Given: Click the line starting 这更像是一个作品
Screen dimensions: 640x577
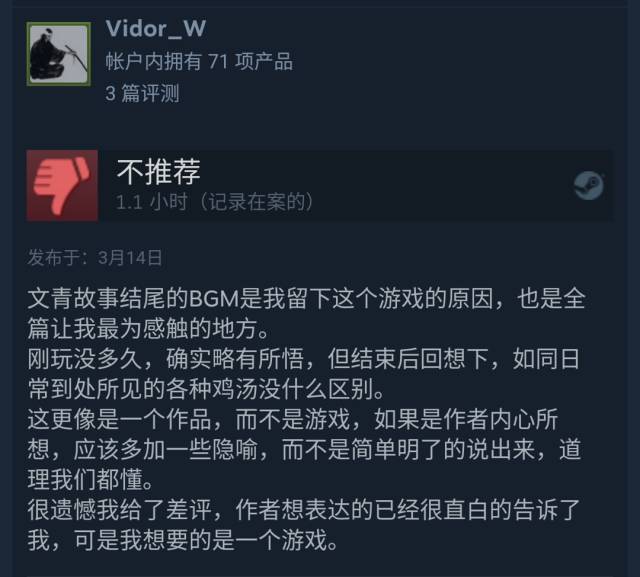Looking at the screenshot, I should [x=293, y=419].
